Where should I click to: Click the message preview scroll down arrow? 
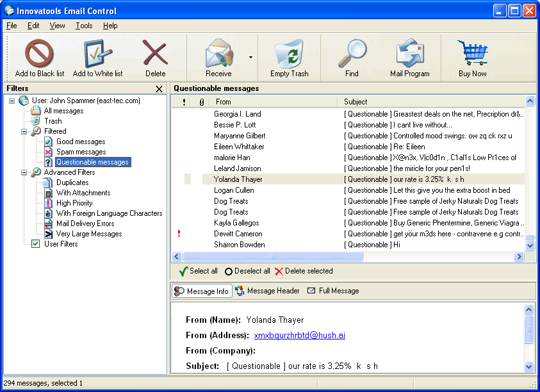click(x=528, y=366)
